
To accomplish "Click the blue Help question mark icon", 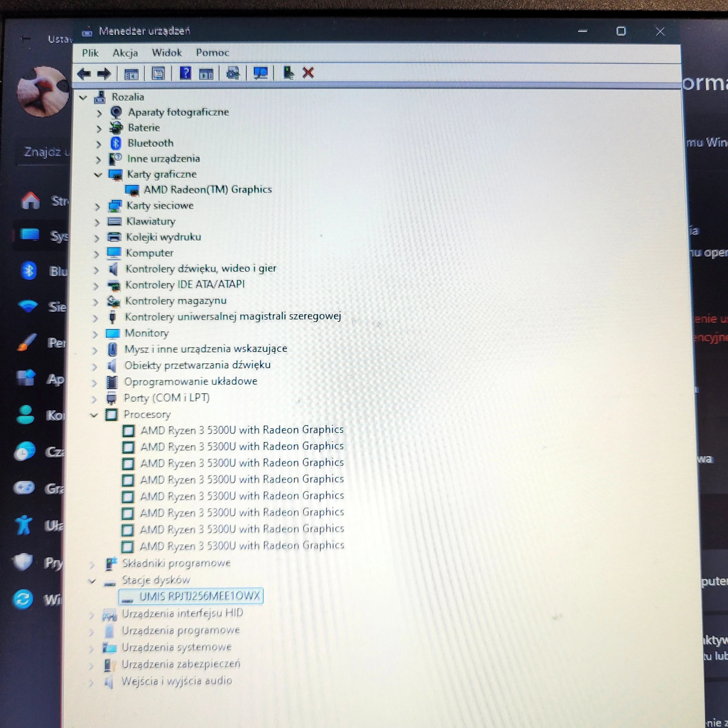I will tap(185, 73).
